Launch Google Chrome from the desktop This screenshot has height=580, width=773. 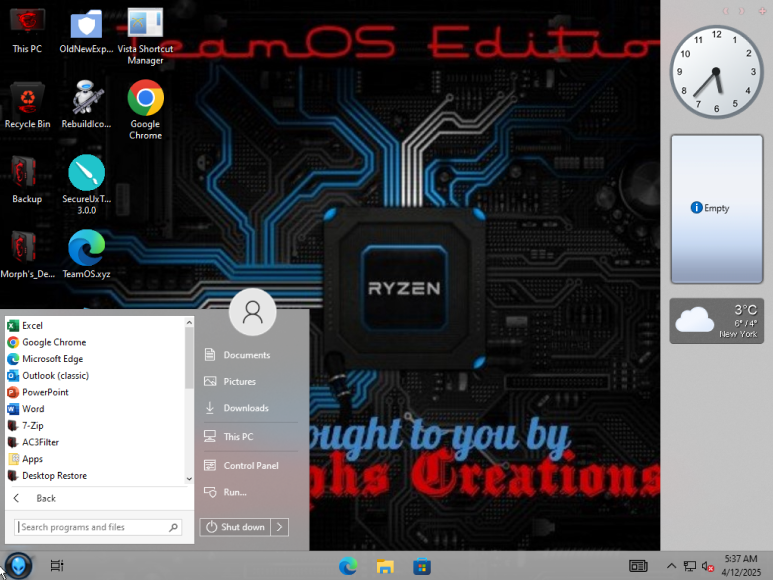click(145, 110)
